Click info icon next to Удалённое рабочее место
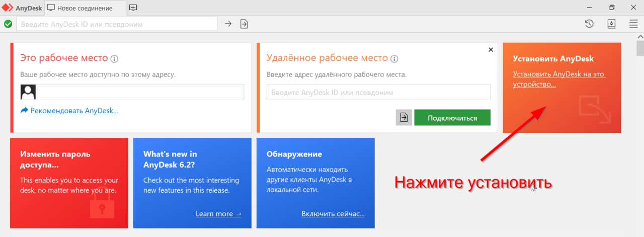The width and height of the screenshot is (644, 237). click(x=394, y=59)
